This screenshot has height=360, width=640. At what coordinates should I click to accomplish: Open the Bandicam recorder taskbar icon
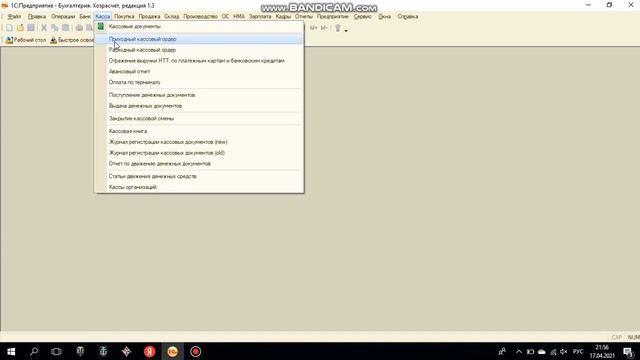[x=196, y=351]
